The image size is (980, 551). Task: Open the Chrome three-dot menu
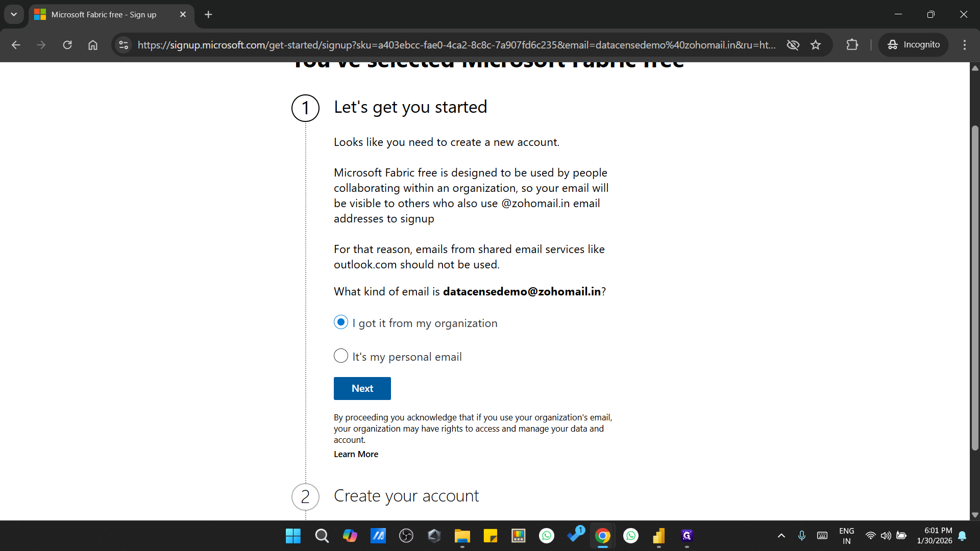[x=964, y=45]
